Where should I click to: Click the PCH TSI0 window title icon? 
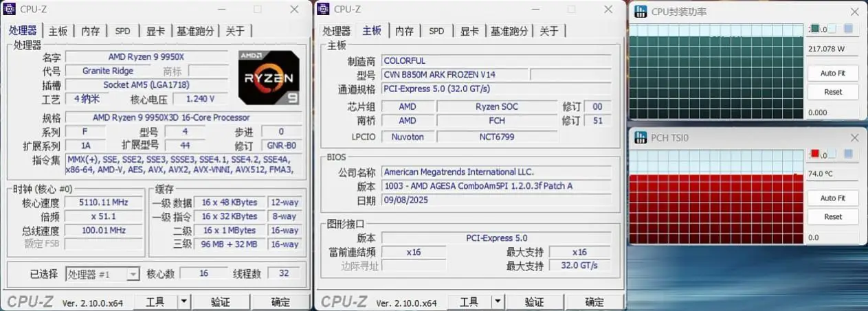(x=641, y=137)
